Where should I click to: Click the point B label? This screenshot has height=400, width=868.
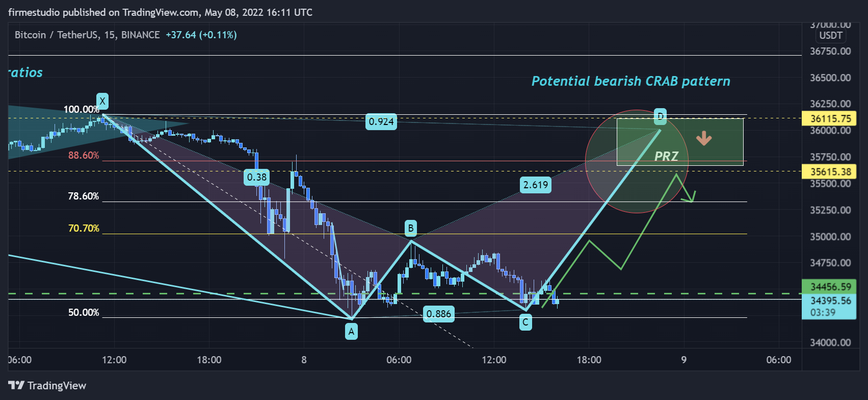[x=411, y=228]
